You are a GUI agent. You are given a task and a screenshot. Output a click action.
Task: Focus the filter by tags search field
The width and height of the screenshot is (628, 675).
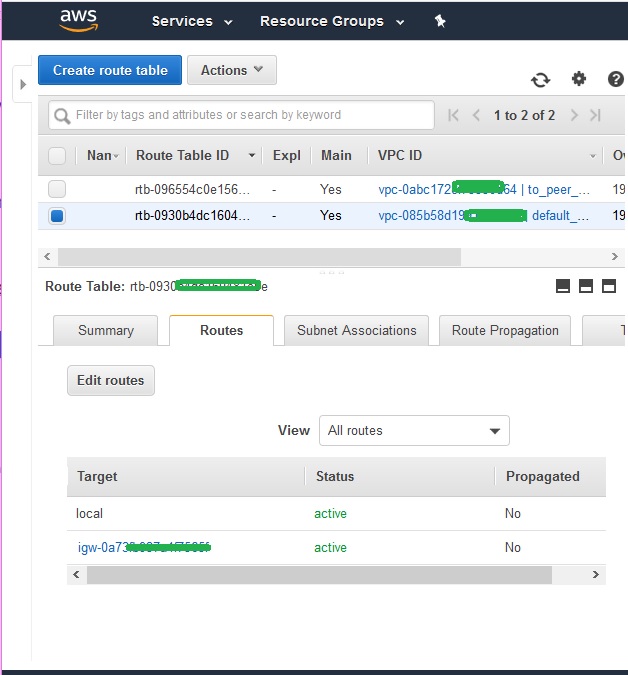(x=241, y=115)
